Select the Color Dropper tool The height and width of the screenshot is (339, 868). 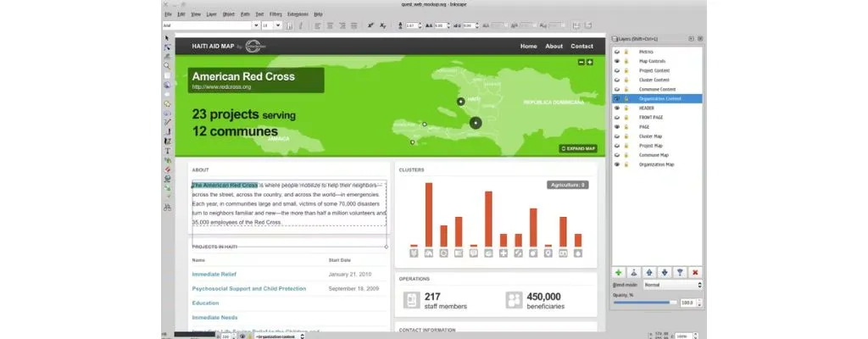tap(167, 197)
